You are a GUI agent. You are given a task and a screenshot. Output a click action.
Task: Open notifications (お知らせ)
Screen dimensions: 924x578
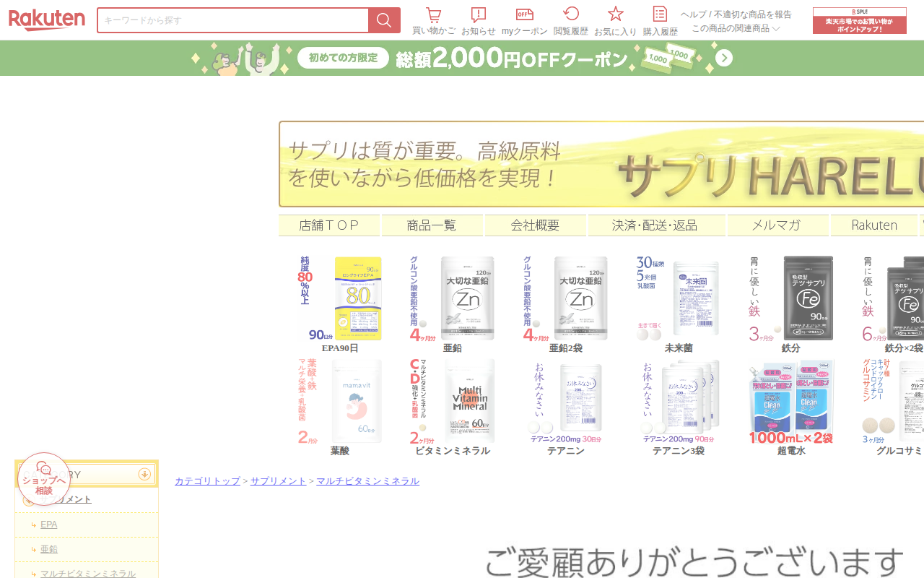tap(479, 21)
